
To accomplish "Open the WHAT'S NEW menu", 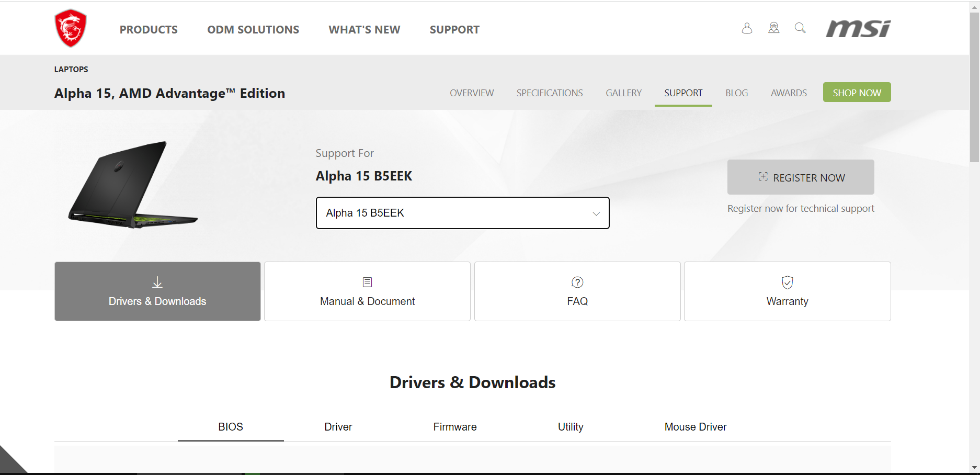I will point(364,30).
